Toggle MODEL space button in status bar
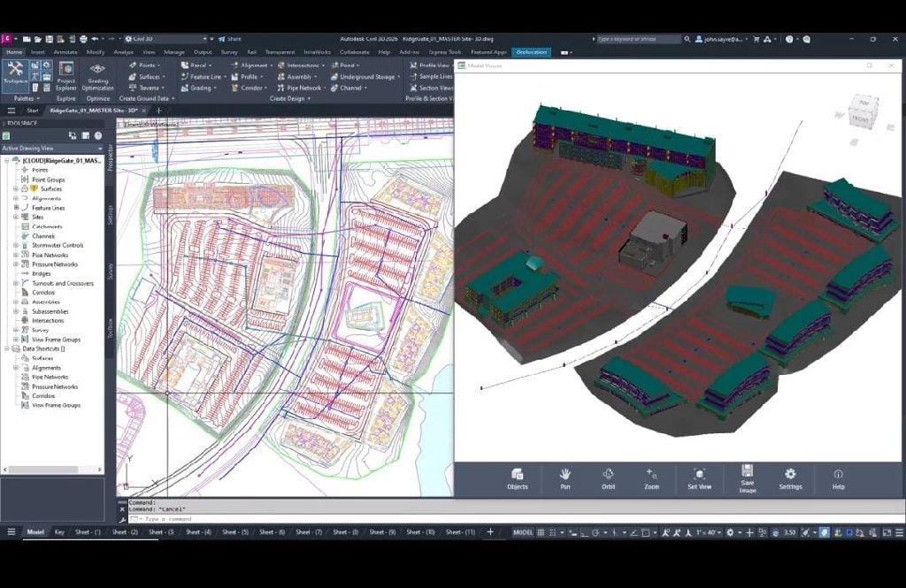The width and height of the screenshot is (906, 588). pyautogui.click(x=523, y=532)
